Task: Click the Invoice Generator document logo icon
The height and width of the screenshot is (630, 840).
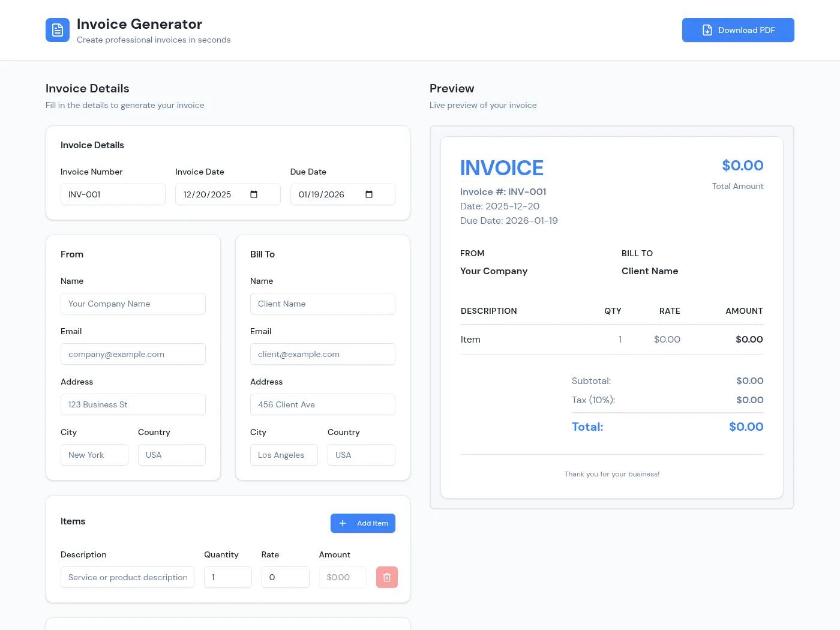Action: 58,30
